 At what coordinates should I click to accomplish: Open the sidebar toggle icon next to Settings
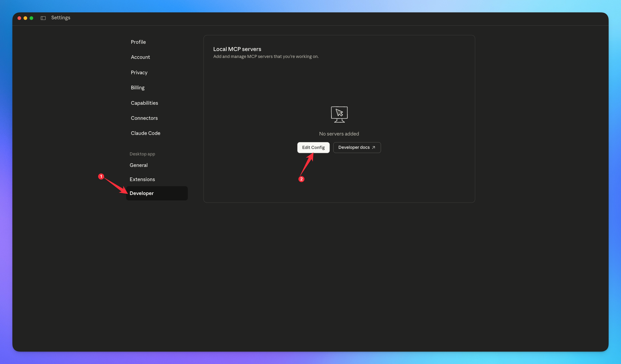[43, 18]
